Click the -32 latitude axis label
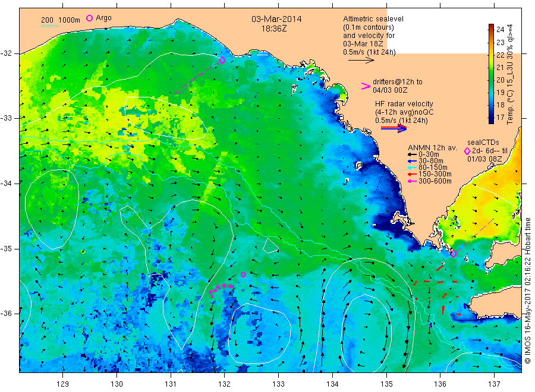535x392 pixels. tap(7, 53)
